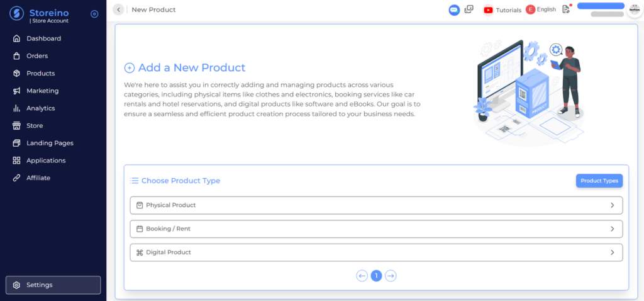Click the Products box icon
644x301 pixels.
coord(16,73)
